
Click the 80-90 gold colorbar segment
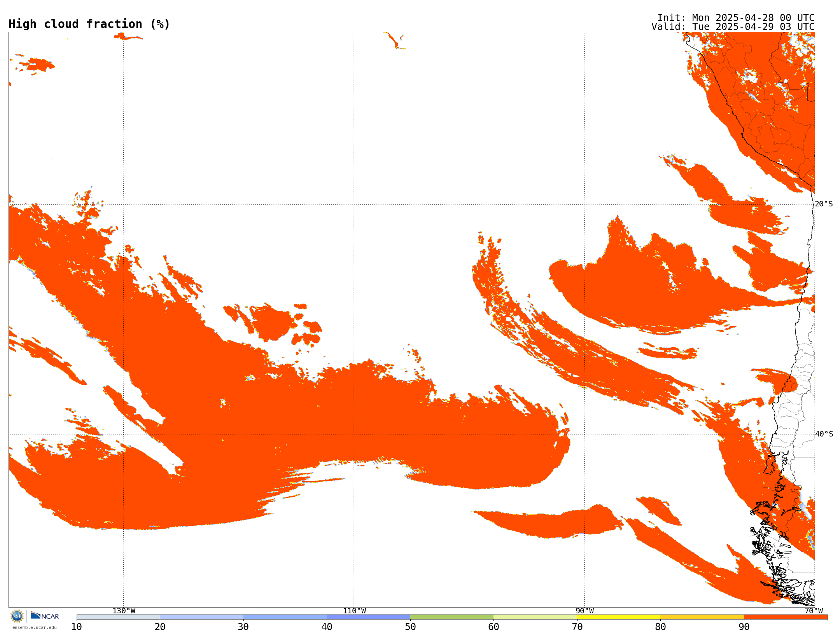tap(702, 617)
